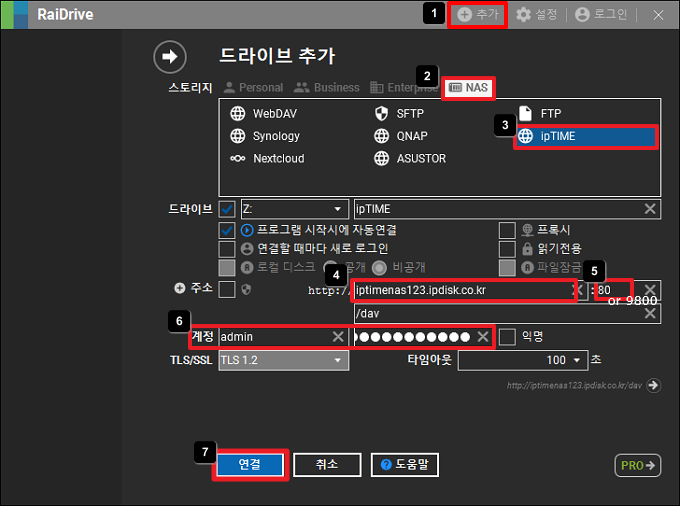Click the lock icon beside 읽기전용
This screenshot has width=680, height=506.
click(x=527, y=249)
